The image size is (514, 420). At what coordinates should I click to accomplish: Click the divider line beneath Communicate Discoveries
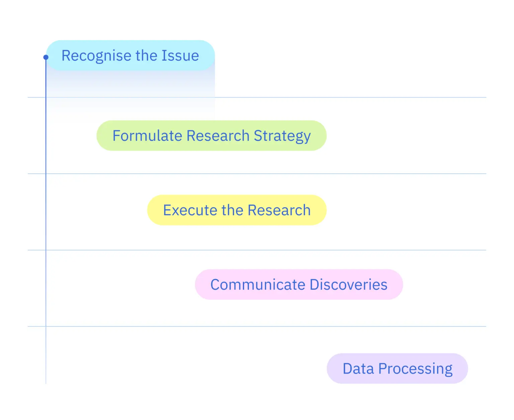tap(257, 326)
